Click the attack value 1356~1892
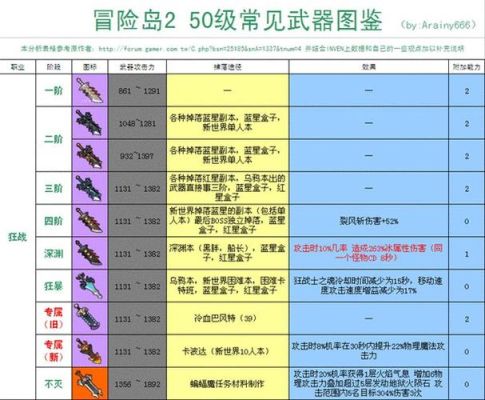The height and width of the screenshot is (400, 485). click(x=137, y=384)
